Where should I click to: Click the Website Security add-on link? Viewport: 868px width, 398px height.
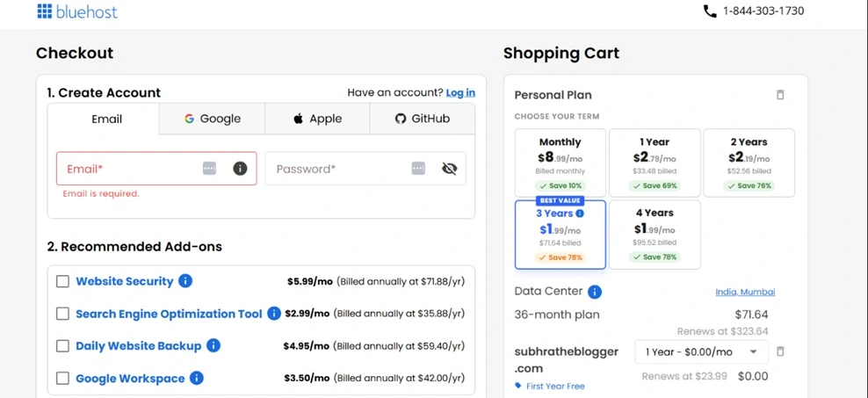coord(125,281)
